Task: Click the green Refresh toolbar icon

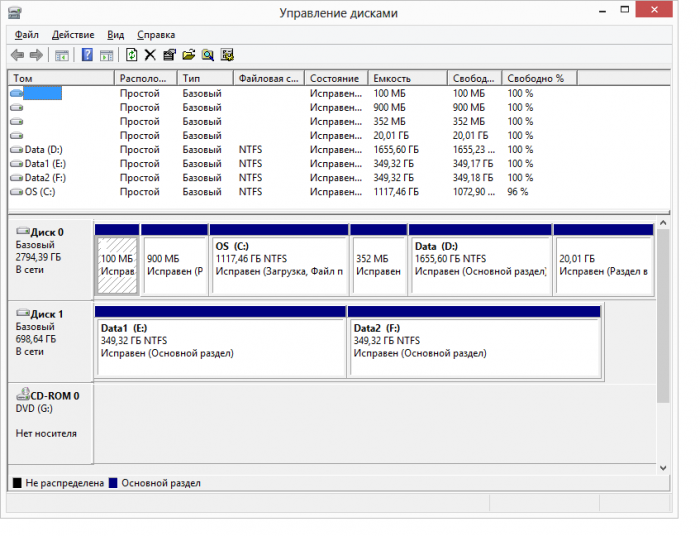Action: click(x=131, y=55)
